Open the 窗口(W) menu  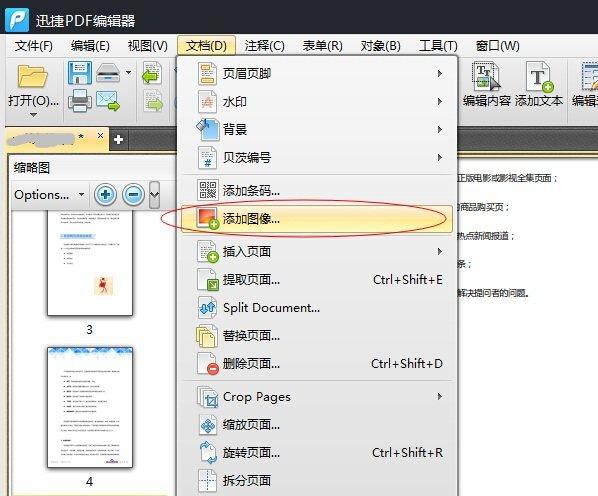tap(497, 46)
